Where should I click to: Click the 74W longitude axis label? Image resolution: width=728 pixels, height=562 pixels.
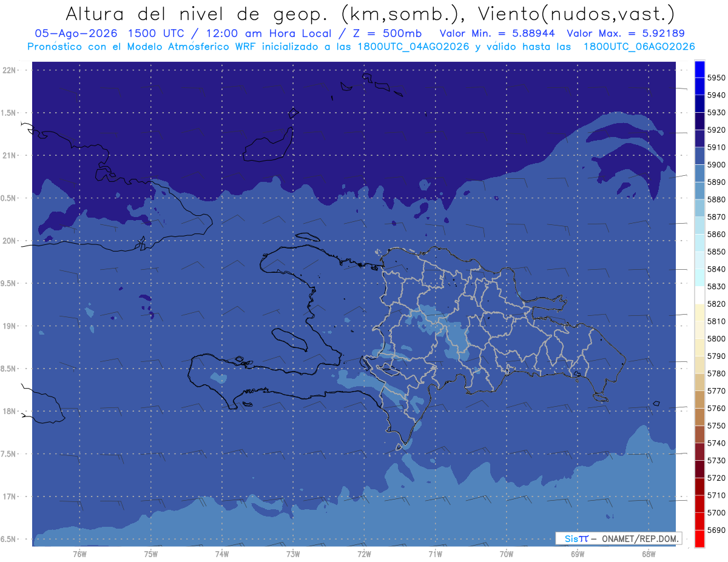[221, 554]
